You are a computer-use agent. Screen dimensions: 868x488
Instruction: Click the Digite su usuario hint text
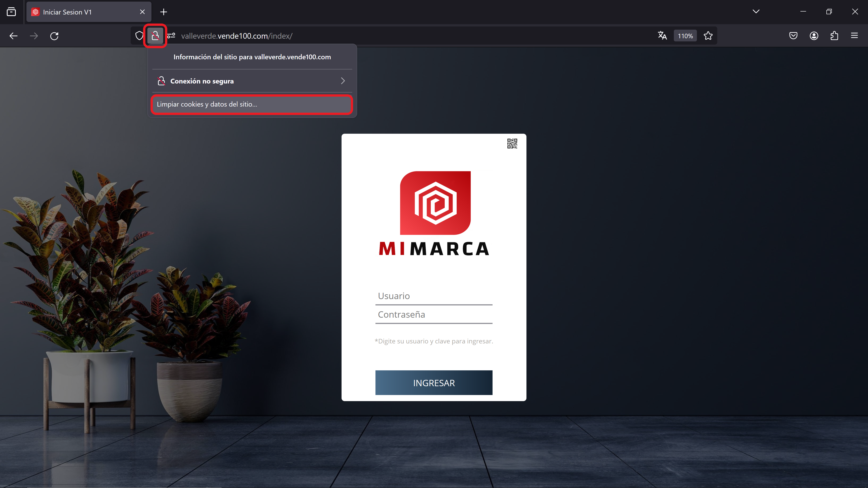tap(434, 341)
